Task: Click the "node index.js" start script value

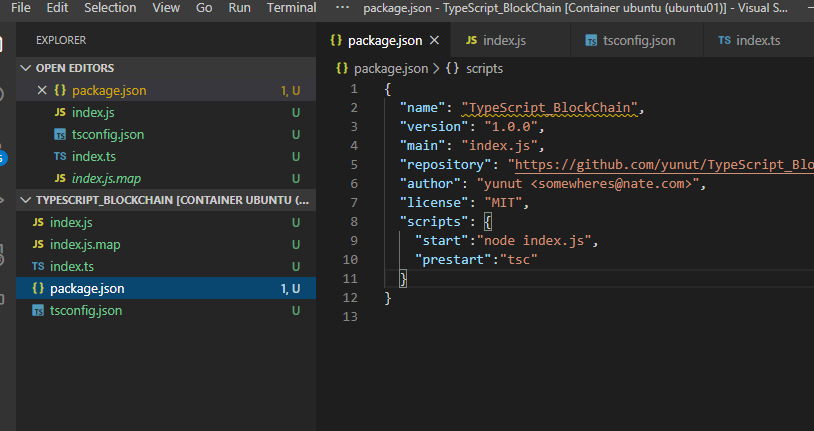Action: pyautogui.click(x=534, y=240)
